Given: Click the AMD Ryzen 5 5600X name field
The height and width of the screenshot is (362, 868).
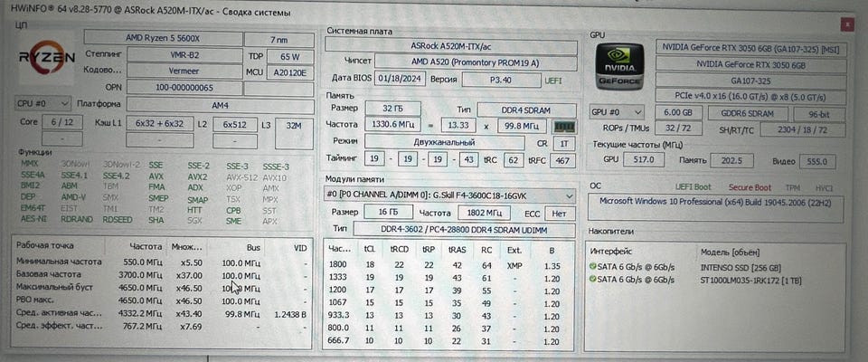Looking at the screenshot, I should pos(163,38).
